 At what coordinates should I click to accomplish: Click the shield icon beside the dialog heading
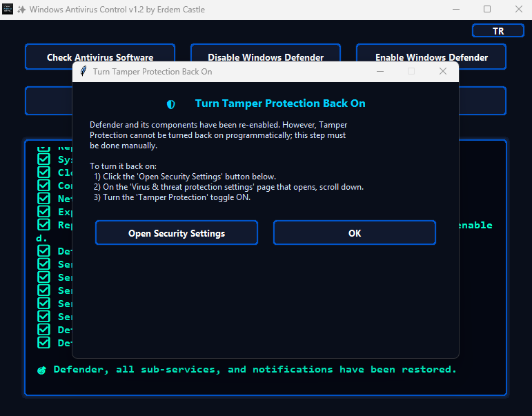coord(171,104)
